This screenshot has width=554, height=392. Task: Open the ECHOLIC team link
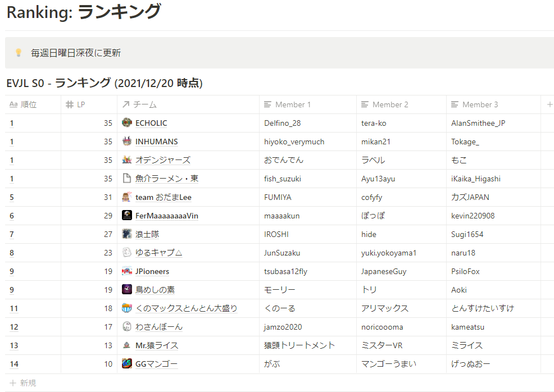pyautogui.click(x=151, y=123)
